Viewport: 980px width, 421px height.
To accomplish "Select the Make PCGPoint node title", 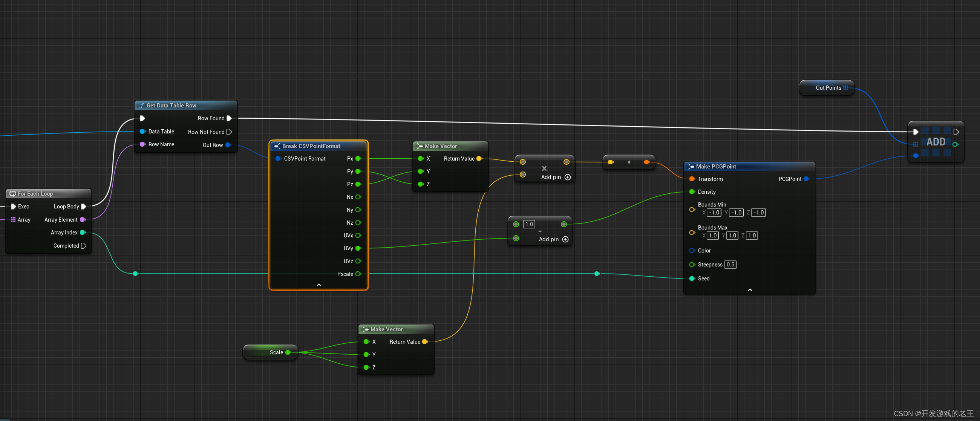I will click(x=716, y=167).
